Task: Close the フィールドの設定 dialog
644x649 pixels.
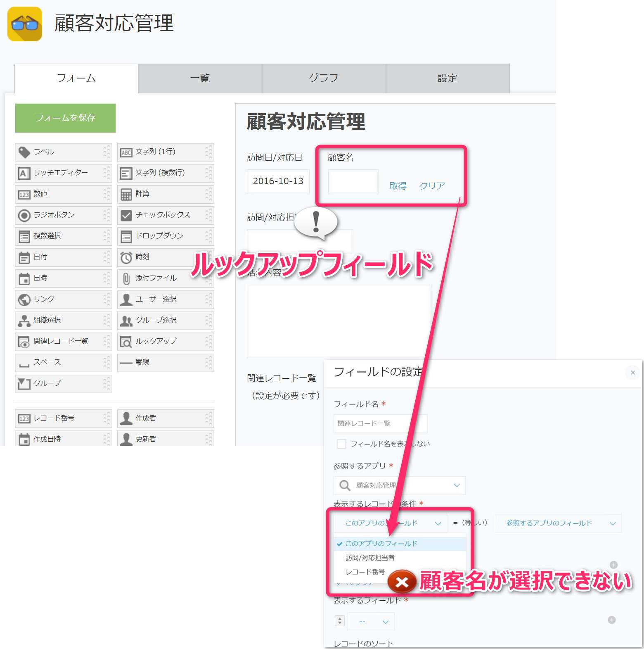Action: click(633, 373)
